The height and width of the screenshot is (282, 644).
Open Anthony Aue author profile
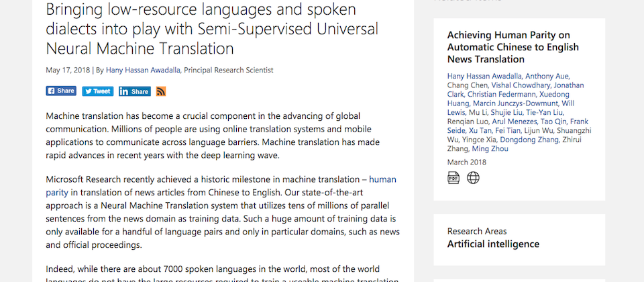coord(547,76)
